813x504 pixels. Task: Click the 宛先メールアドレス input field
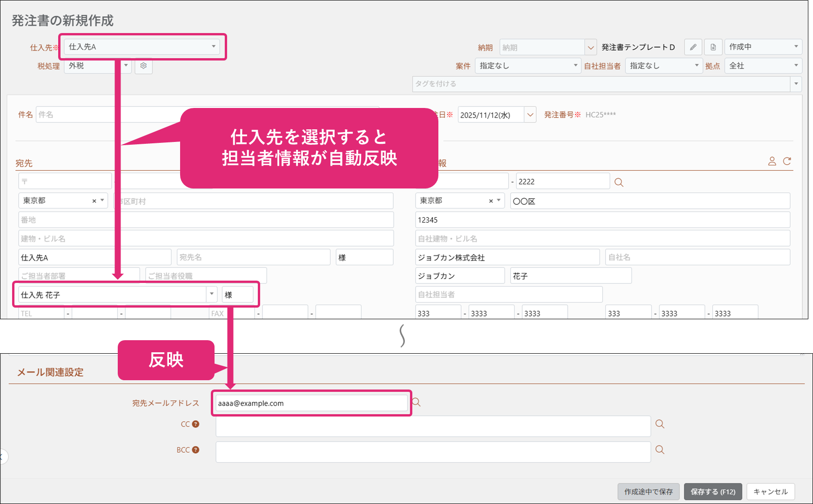tap(311, 403)
